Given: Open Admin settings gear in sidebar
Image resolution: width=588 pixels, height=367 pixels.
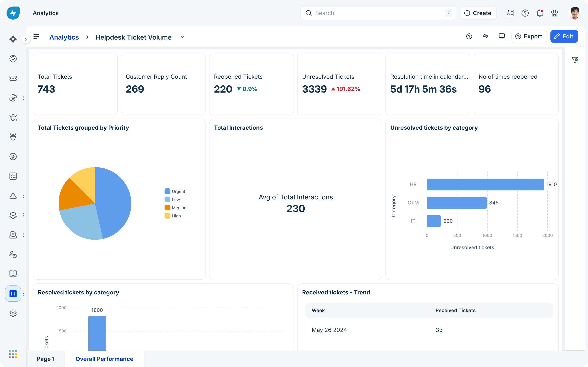Looking at the screenshot, I should (x=13, y=313).
